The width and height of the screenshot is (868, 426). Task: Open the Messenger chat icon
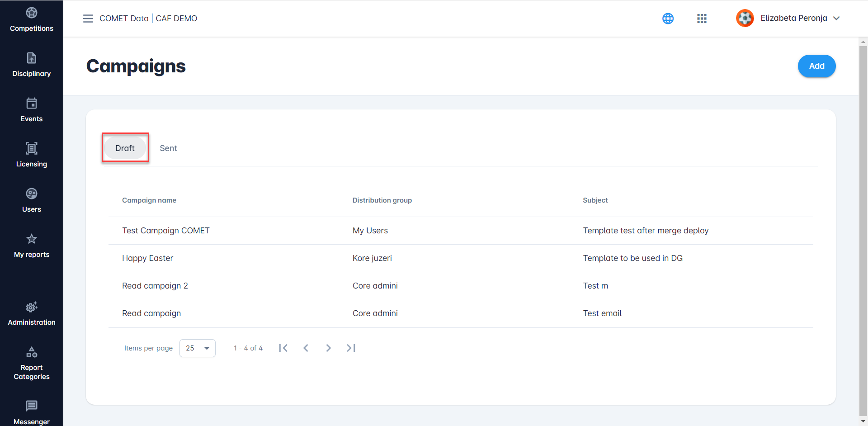coord(32,406)
